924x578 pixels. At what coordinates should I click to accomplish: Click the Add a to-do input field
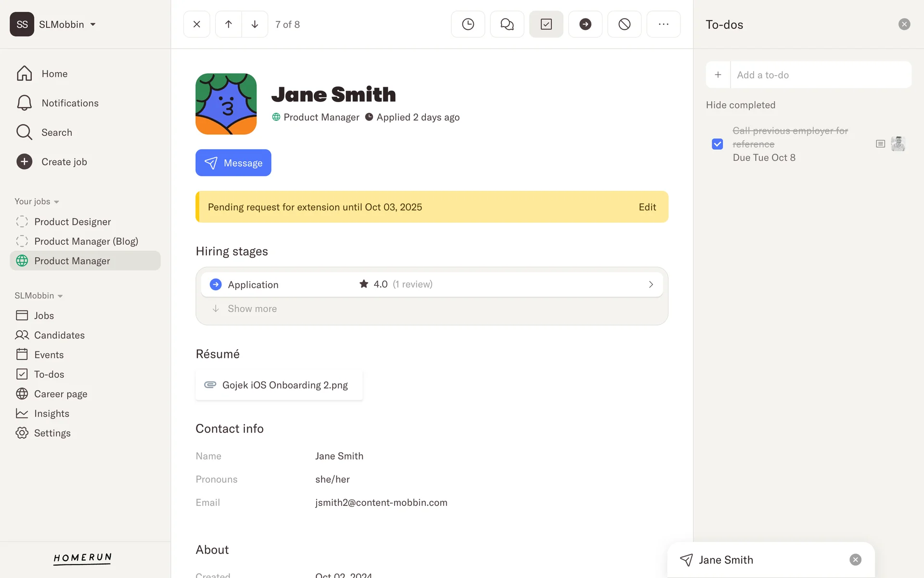coord(820,75)
